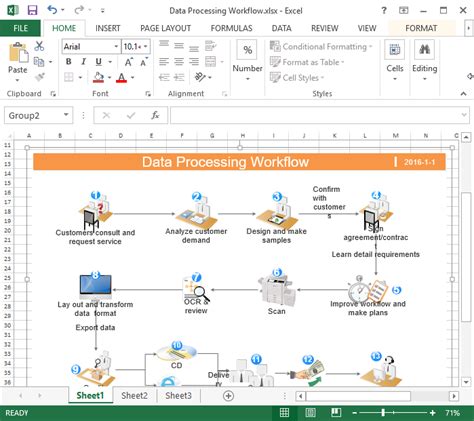Toggle Wrap Text
The width and height of the screenshot is (474, 421).
click(x=210, y=45)
